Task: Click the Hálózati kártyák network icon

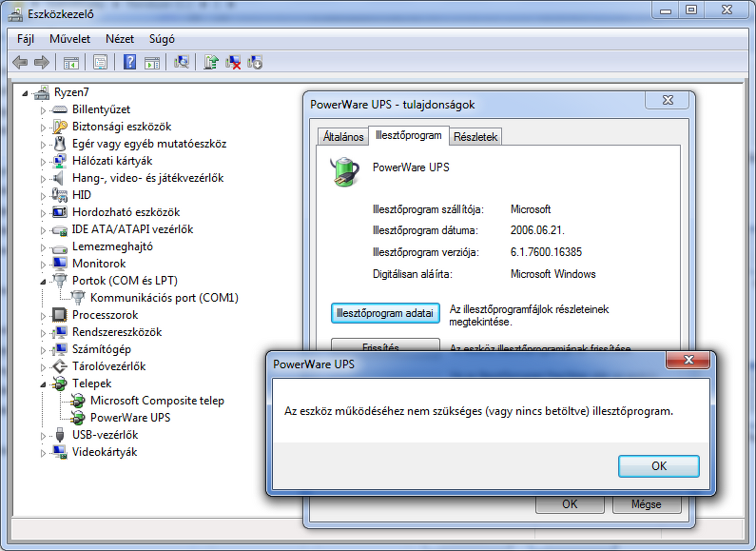Action: pos(59,161)
